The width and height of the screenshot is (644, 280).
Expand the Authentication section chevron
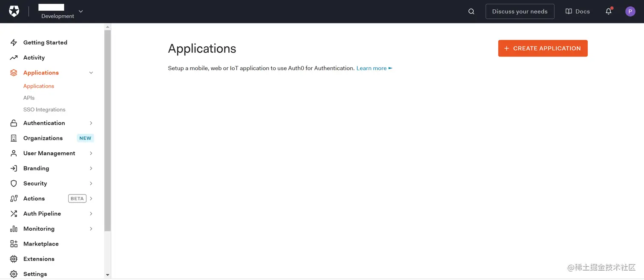click(91, 123)
